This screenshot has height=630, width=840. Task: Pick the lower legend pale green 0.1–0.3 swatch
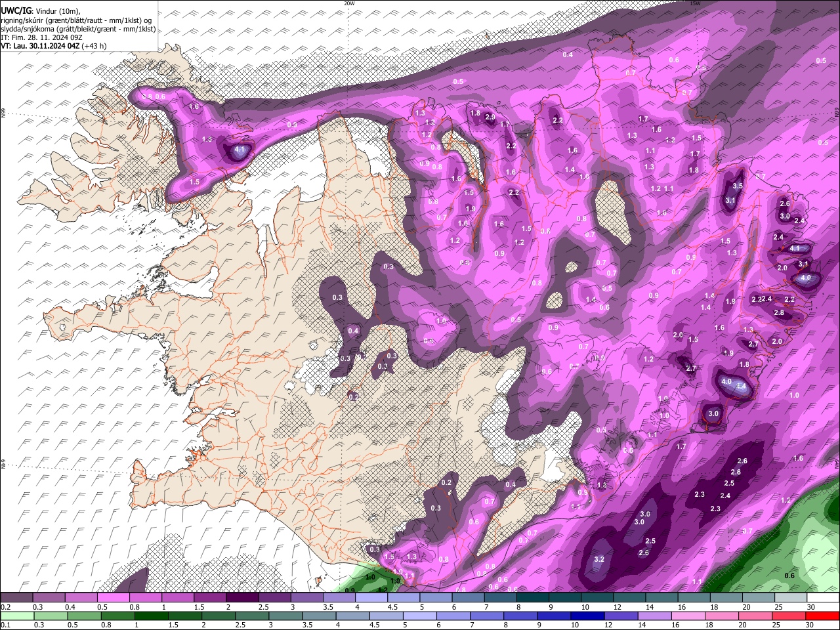(17, 616)
